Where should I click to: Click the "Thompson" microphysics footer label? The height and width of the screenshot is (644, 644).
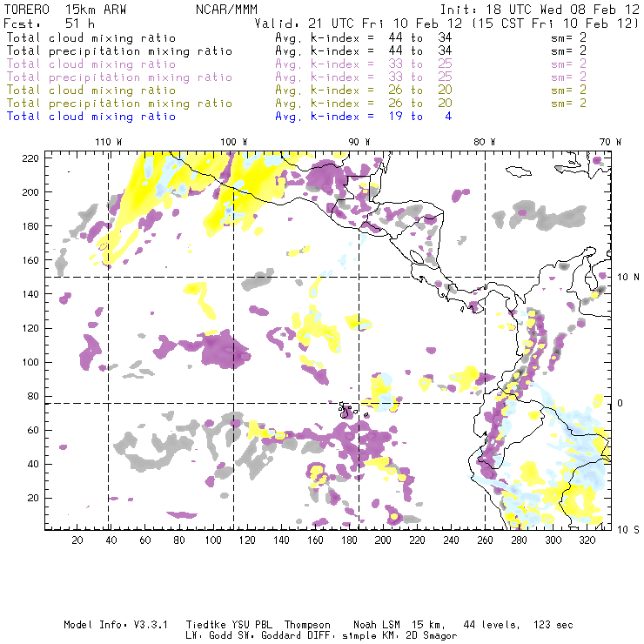[x=307, y=625]
